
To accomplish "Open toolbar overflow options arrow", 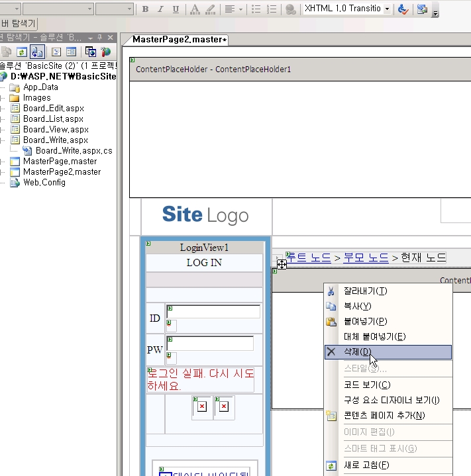I will point(435,11).
